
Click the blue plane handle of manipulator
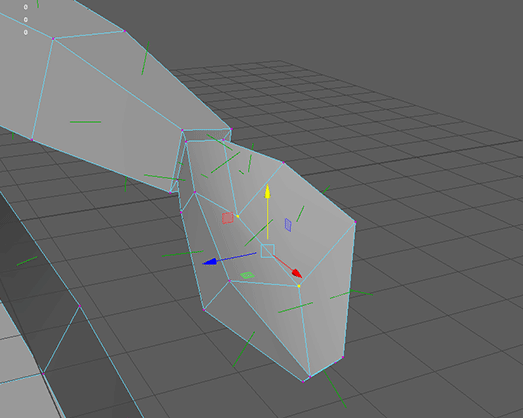(288, 225)
